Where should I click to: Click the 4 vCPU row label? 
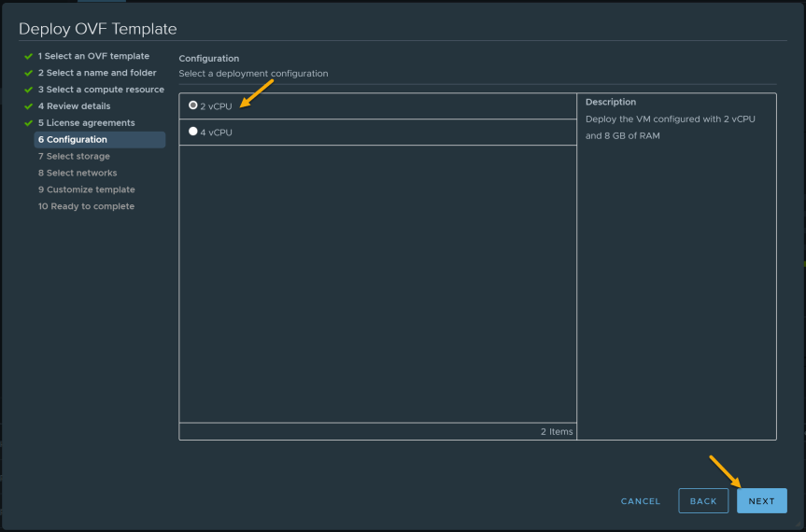point(216,133)
